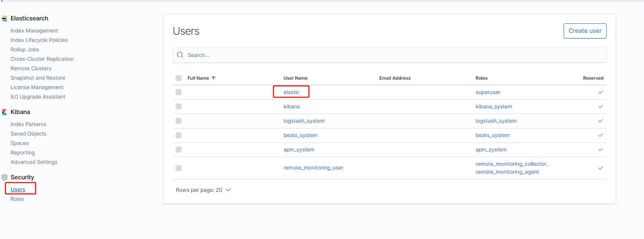644x239 pixels.
Task: Toggle the select-all users checkbox
Action: click(x=179, y=78)
